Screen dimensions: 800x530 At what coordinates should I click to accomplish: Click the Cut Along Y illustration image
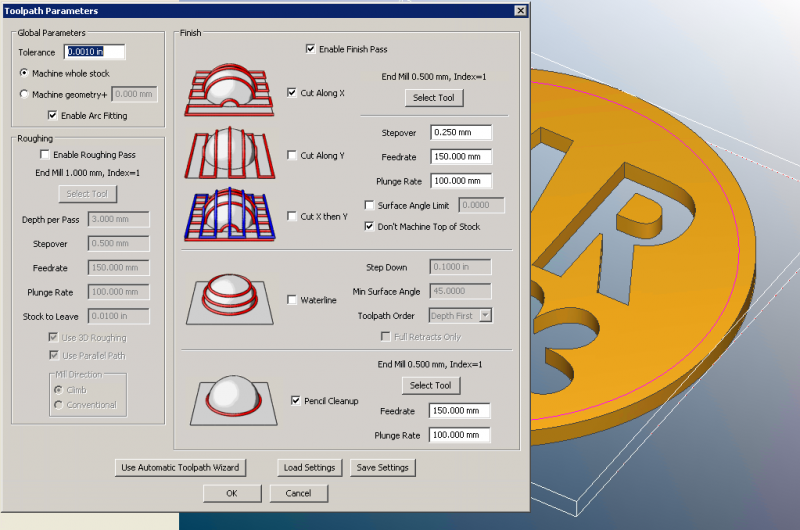coord(229,153)
